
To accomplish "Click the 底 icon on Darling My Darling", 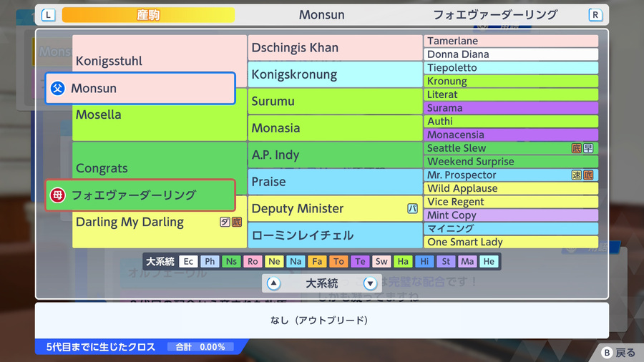I will pos(237,222).
